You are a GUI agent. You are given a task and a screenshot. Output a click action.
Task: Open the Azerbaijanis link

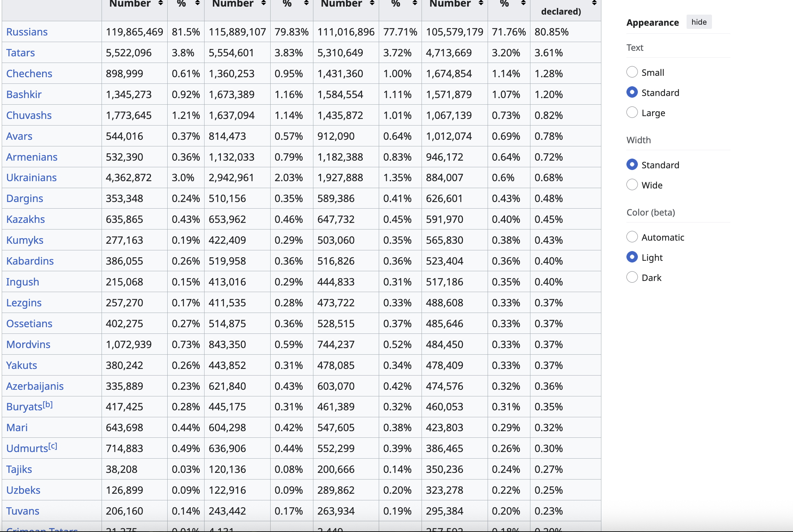pyautogui.click(x=35, y=386)
